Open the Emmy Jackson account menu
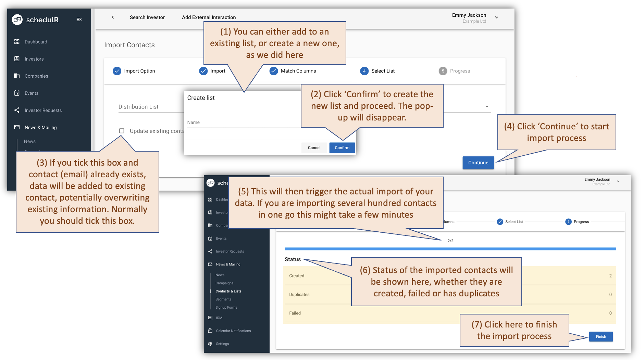This screenshot has height=360, width=644. point(496,17)
